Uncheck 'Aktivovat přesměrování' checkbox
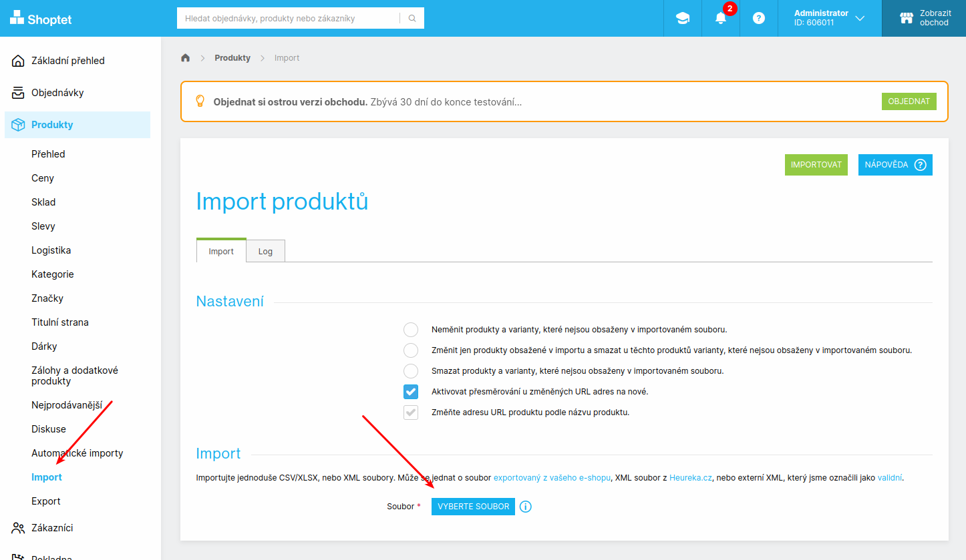This screenshot has width=966, height=560. (x=411, y=392)
